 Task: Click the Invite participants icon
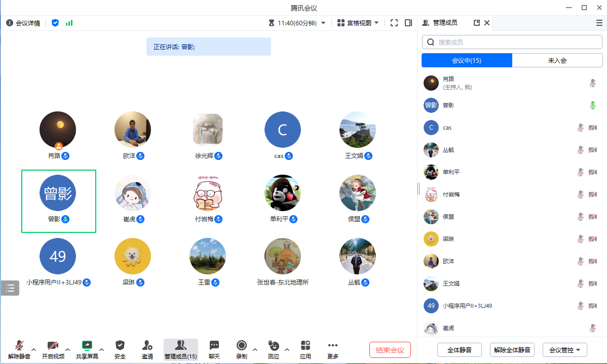pyautogui.click(x=147, y=346)
